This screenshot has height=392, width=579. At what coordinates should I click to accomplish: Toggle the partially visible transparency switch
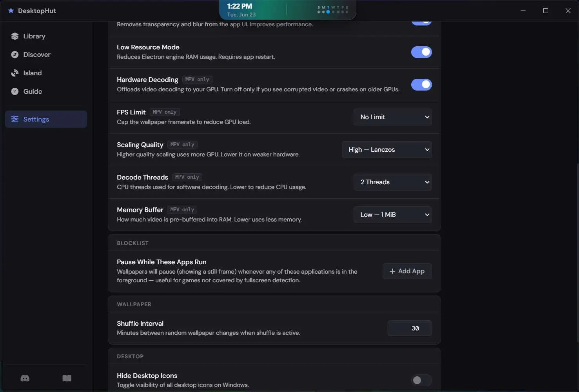[x=421, y=22]
